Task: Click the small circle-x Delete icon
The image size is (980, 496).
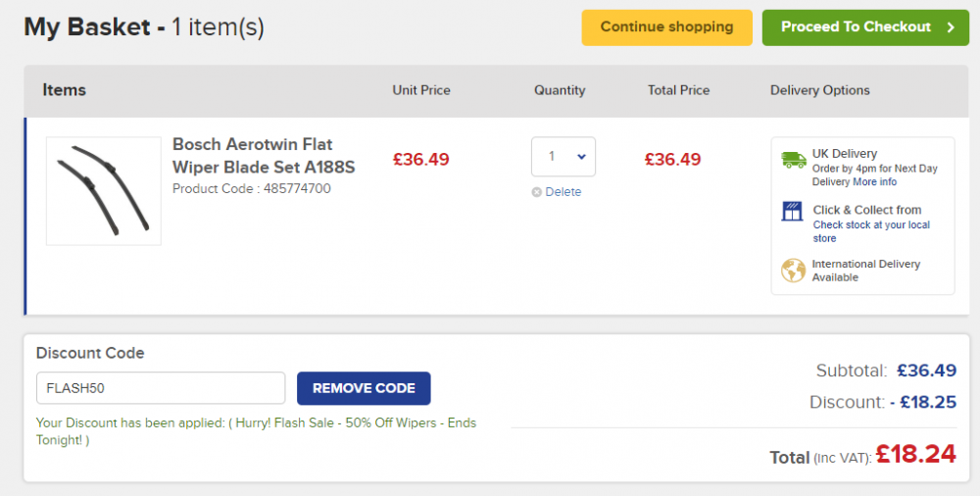Action: [x=536, y=192]
